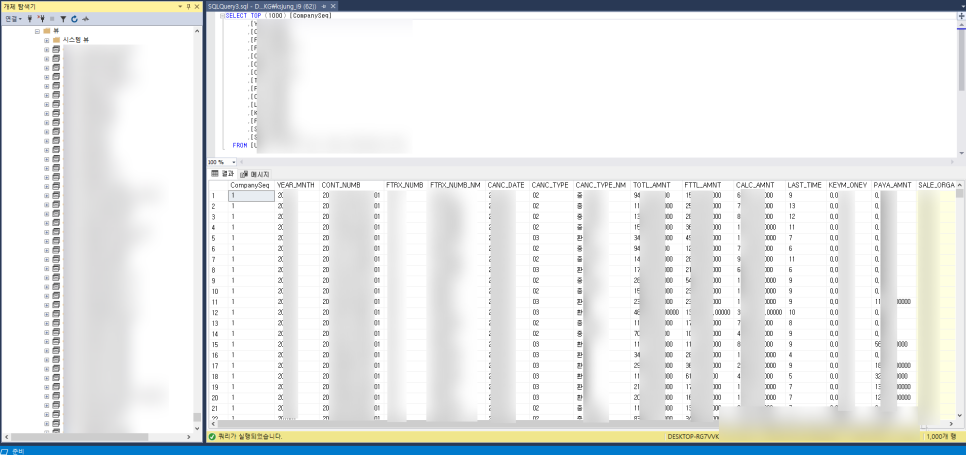The width and height of the screenshot is (966, 455).
Task: Click the CANC_TYPE column header
Action: pos(551,185)
